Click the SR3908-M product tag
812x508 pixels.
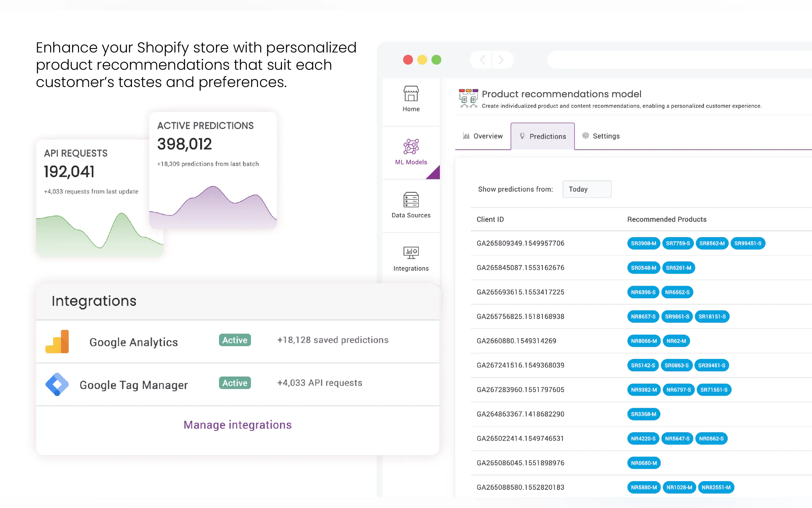pos(644,243)
